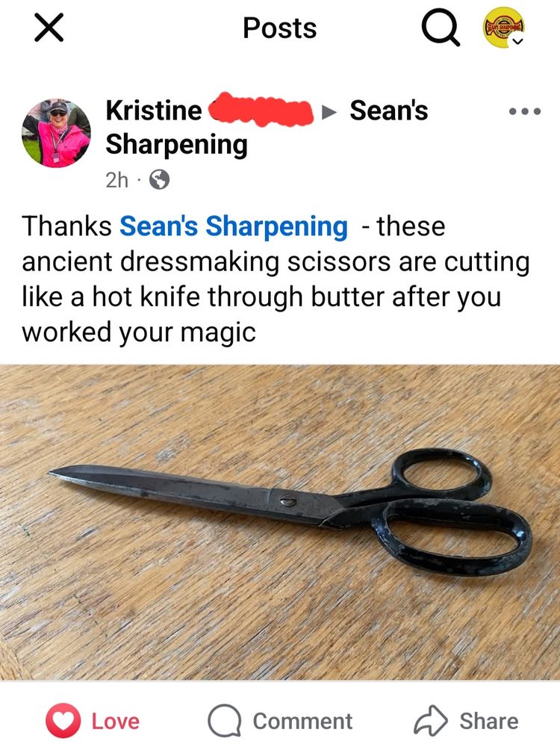Viewport: 560px width, 747px height.
Task: Open the post's 2h timestamp
Action: tap(117, 180)
